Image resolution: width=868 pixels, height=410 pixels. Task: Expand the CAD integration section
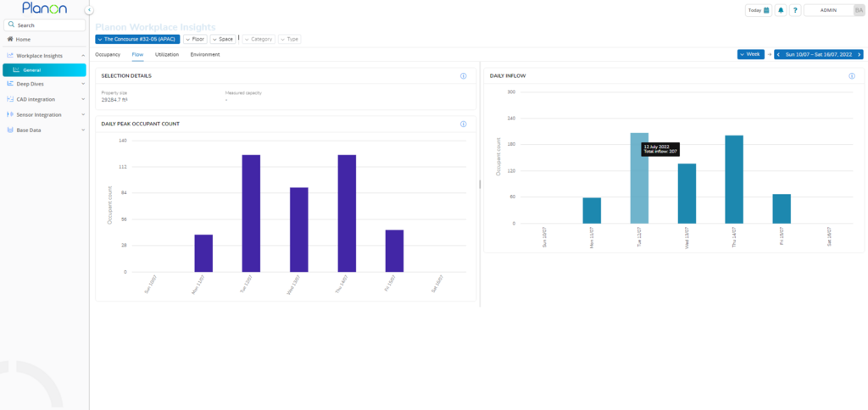pos(83,100)
